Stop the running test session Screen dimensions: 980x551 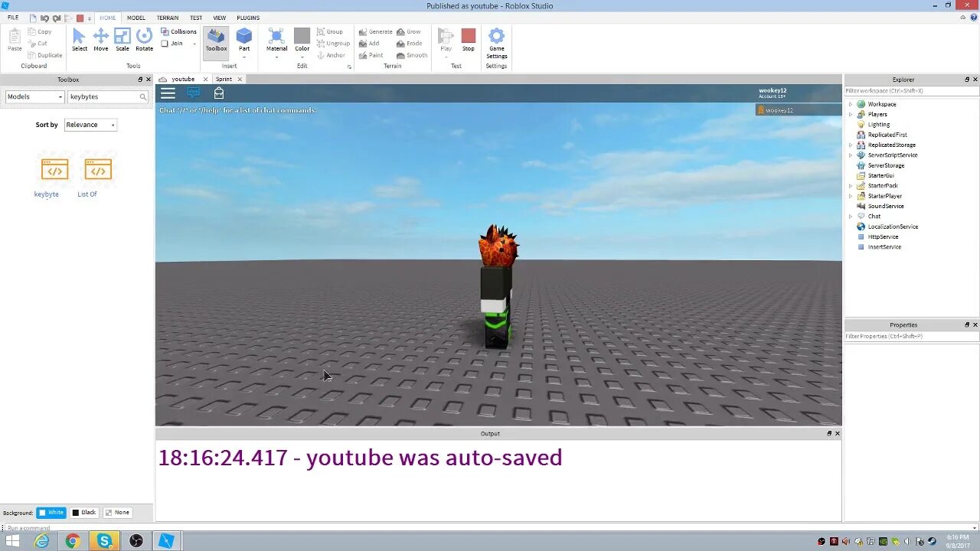[469, 40]
